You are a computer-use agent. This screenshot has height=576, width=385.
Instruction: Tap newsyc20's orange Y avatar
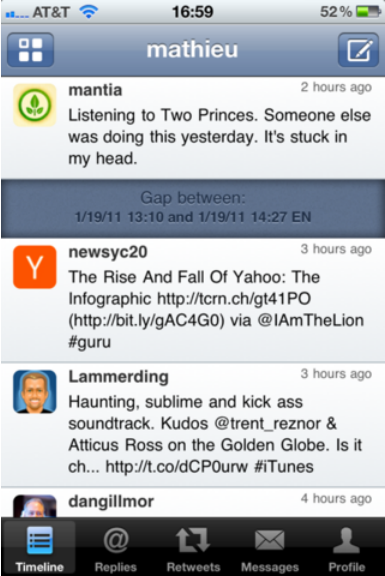click(35, 267)
